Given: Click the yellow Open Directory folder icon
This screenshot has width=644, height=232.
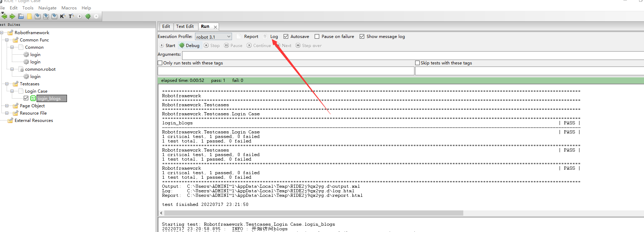Looking at the screenshot, I should point(29,16).
